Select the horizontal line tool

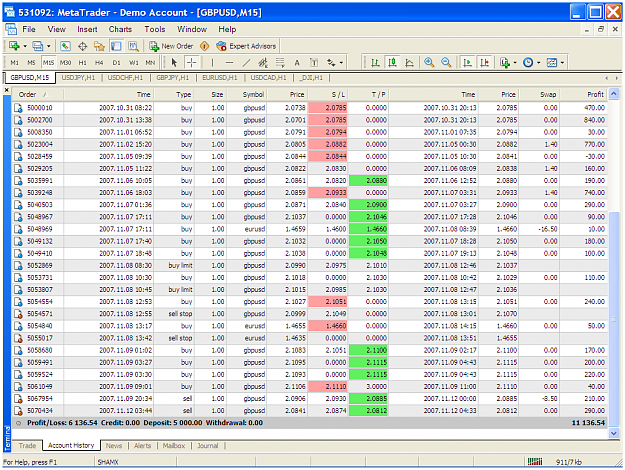coord(229,63)
